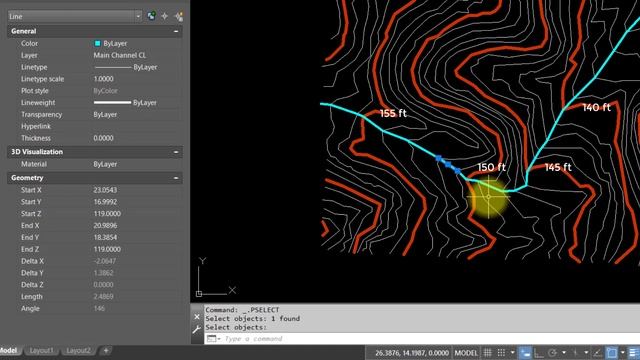Click the Start X value 23.0543
Viewport: 640px width, 360px height.
tap(105, 190)
